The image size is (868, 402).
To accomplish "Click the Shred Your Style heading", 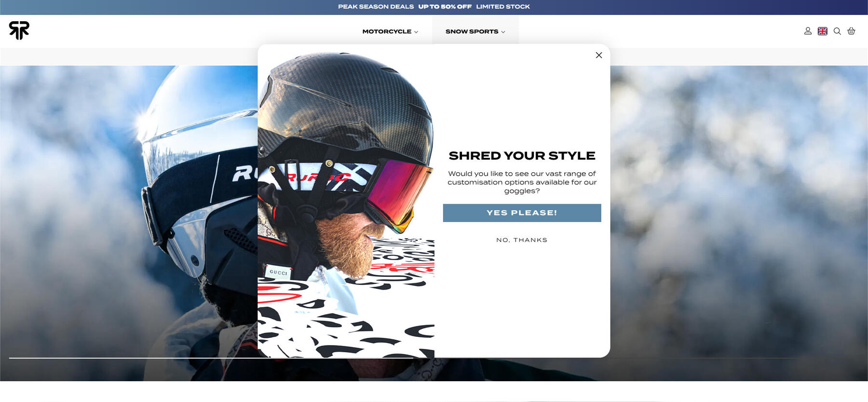I will point(522,155).
